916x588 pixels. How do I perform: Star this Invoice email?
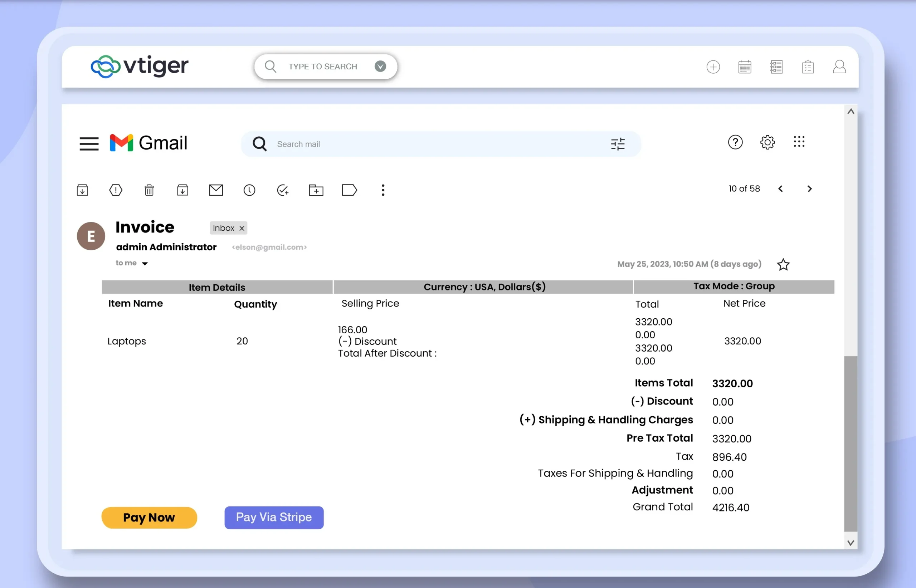click(783, 264)
